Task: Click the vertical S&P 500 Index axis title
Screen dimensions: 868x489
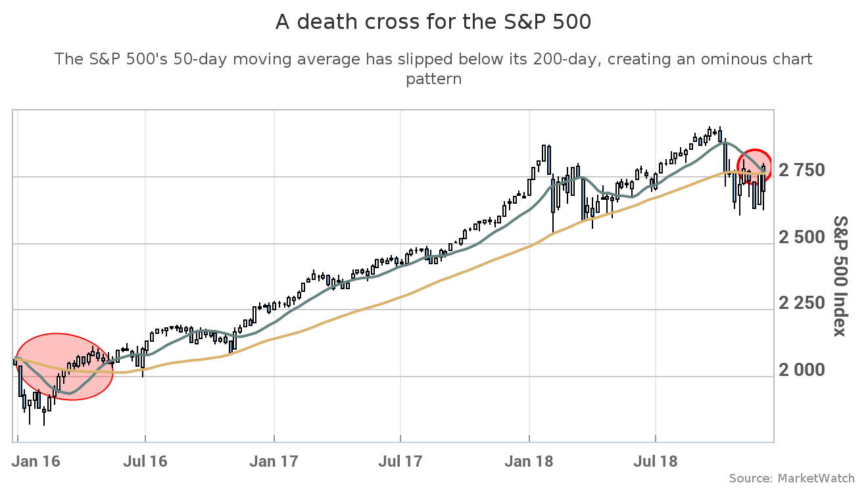Action: click(x=840, y=276)
